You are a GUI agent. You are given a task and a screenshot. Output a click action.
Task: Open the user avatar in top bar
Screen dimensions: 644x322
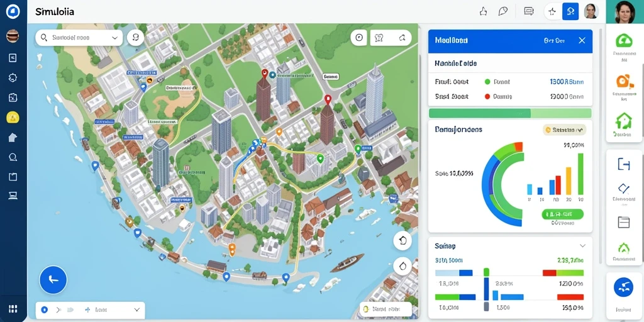tap(591, 11)
